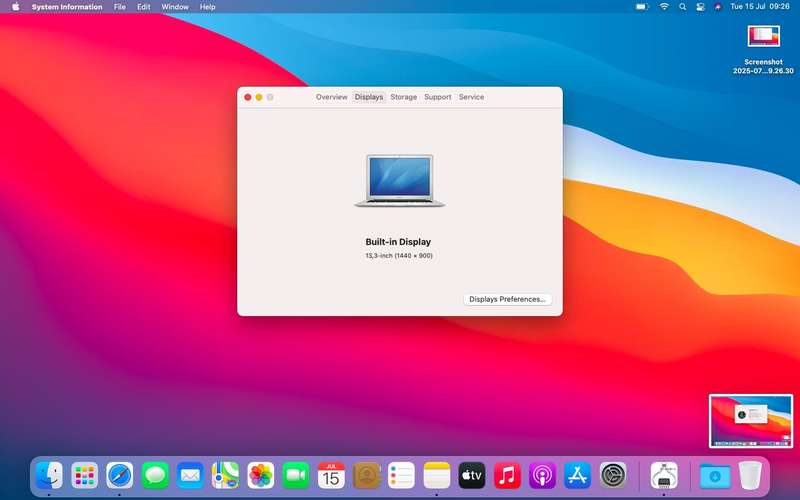Open Calendar icon showing 15
800x500 pixels.
(x=331, y=476)
